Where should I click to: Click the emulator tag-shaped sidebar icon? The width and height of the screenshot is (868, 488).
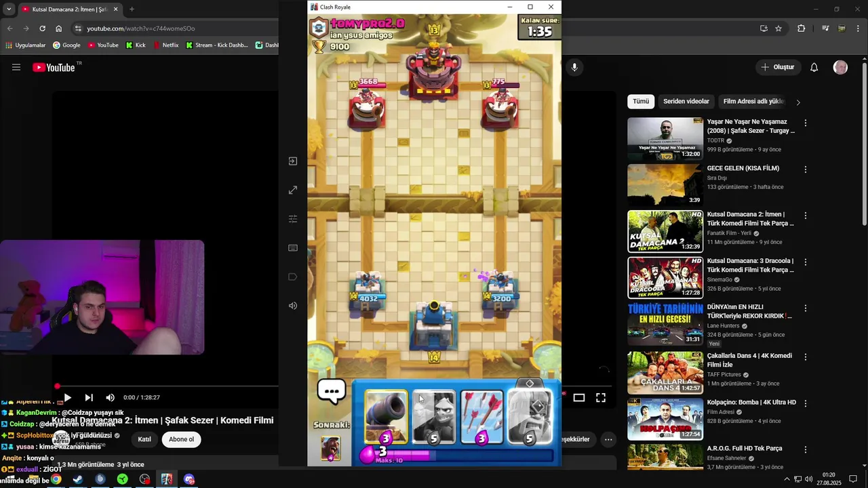point(293,277)
